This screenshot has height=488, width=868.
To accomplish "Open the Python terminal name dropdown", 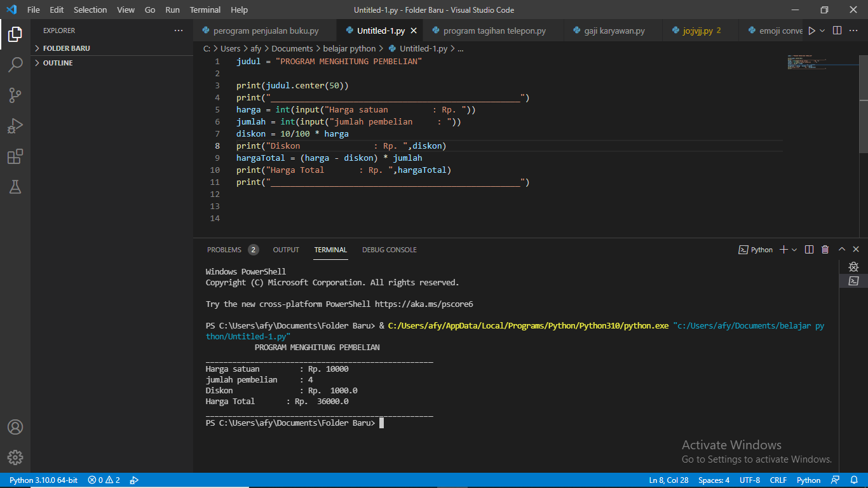I will tap(756, 250).
